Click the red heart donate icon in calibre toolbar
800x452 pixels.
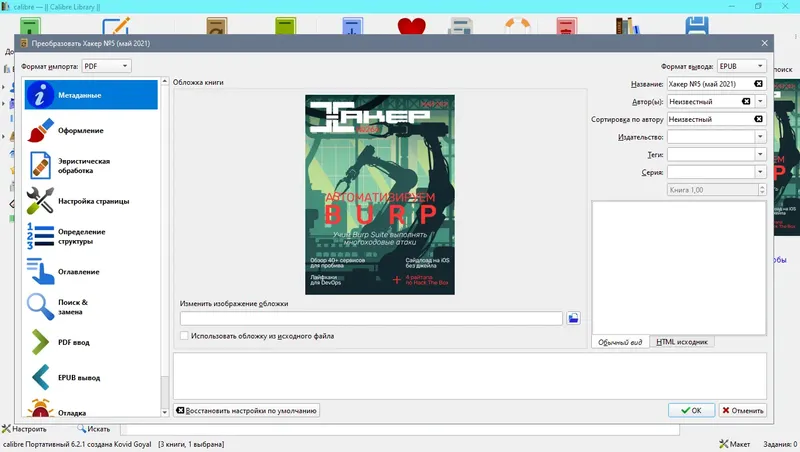[411, 26]
